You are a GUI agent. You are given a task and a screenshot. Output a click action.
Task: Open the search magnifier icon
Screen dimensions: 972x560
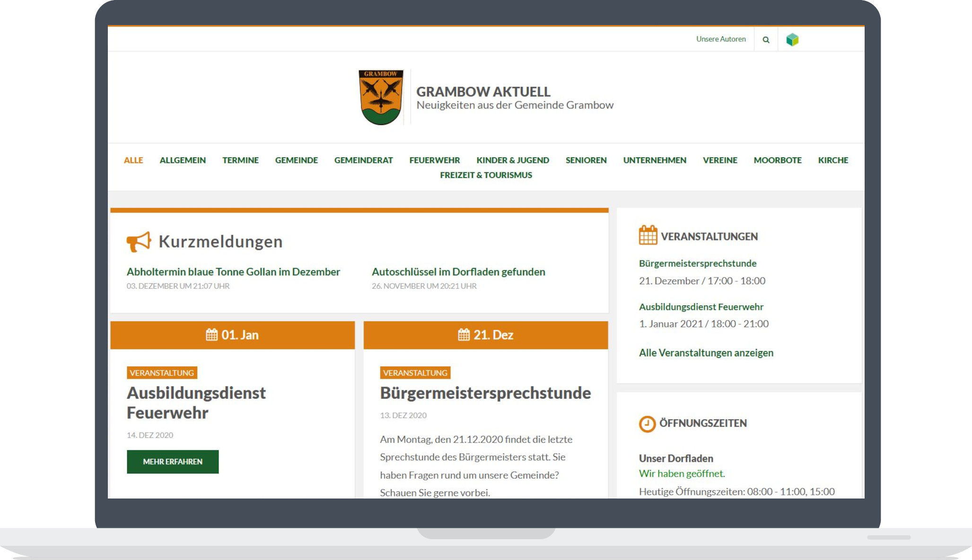766,40
